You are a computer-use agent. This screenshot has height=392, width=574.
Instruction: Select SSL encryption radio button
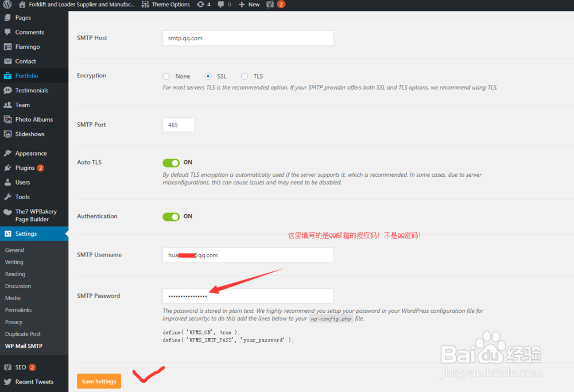[x=208, y=76]
